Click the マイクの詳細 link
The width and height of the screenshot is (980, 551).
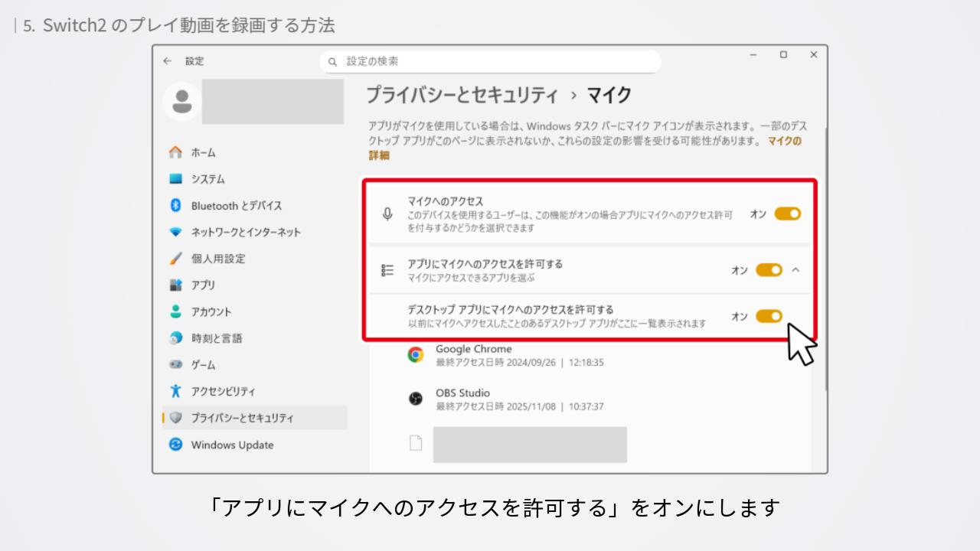(x=784, y=142)
